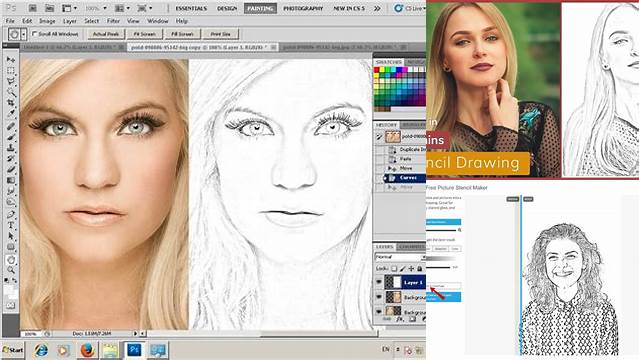Screen dimensions: 639x360
Task: Expand more workspaces double-arrow
Action: click(x=377, y=8)
